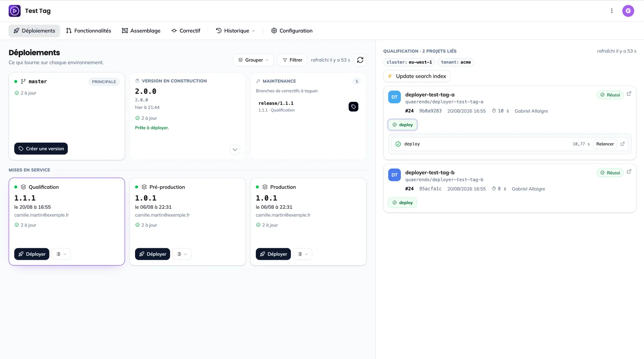This screenshot has width=644, height=359.
Task: Click the cluster: eu-west-1 tag
Action: pos(409,62)
